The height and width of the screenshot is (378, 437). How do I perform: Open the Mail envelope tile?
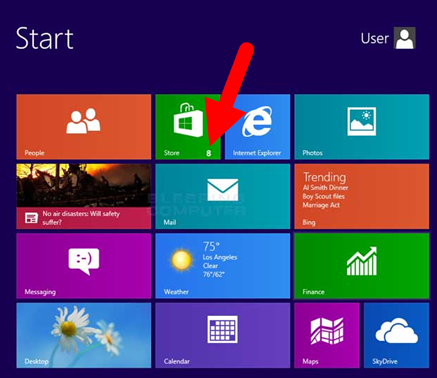tap(223, 196)
